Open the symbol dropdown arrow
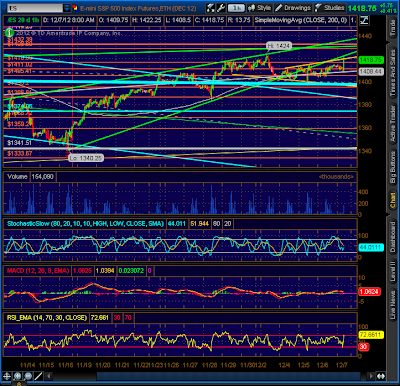The width and height of the screenshot is (400, 386). click(67, 8)
